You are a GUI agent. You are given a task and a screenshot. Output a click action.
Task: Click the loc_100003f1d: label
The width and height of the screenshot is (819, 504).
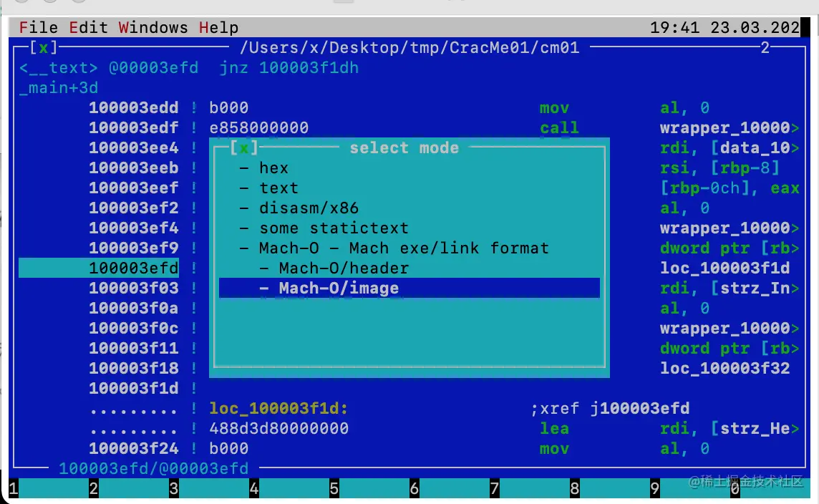(x=278, y=408)
